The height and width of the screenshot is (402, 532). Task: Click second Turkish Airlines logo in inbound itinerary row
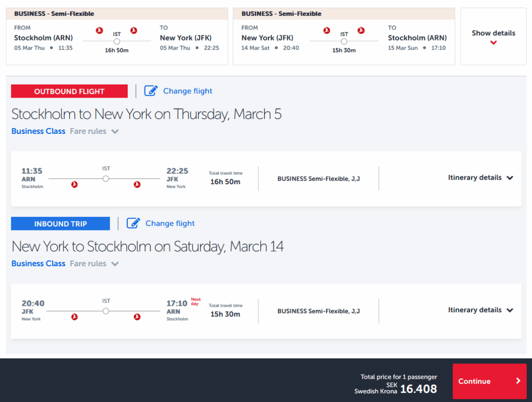(137, 317)
